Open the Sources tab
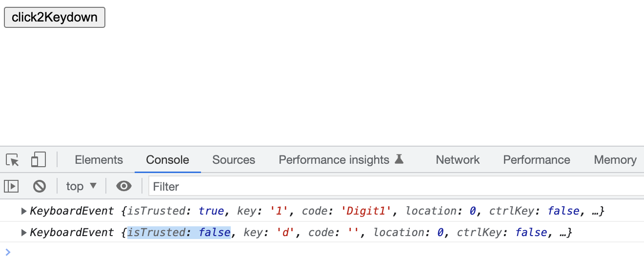Viewport: 644px width, 262px height. pos(234,160)
